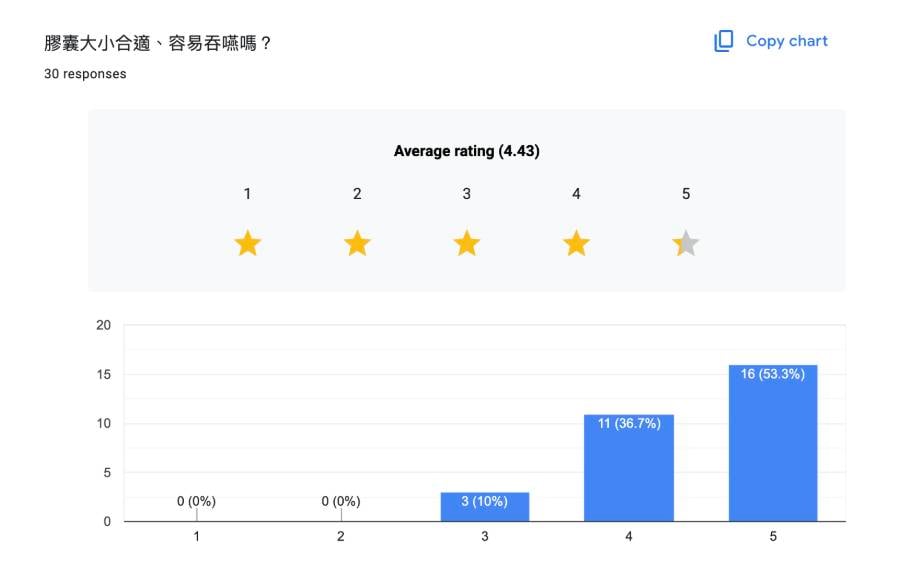Click the first gold star
The image size is (912, 578).
tap(247, 243)
